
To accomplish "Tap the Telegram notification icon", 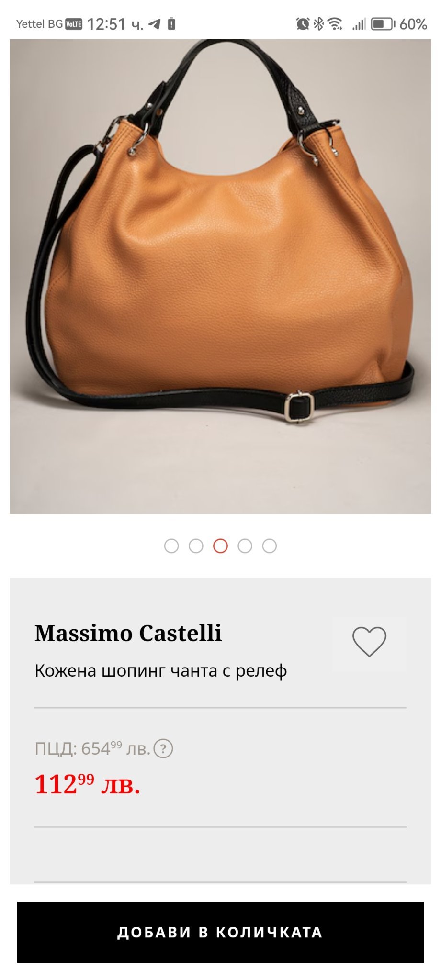I will coord(154,24).
